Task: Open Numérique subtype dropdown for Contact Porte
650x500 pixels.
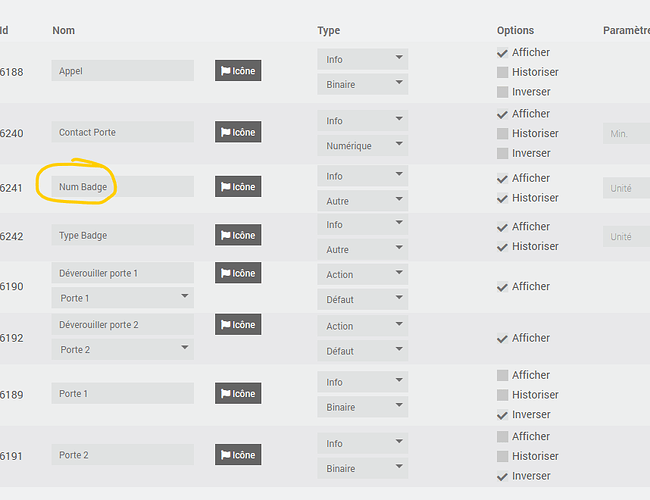Action: coord(363,146)
